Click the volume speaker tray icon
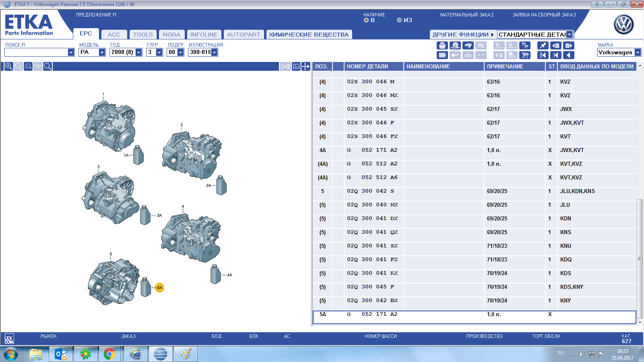 (582, 354)
